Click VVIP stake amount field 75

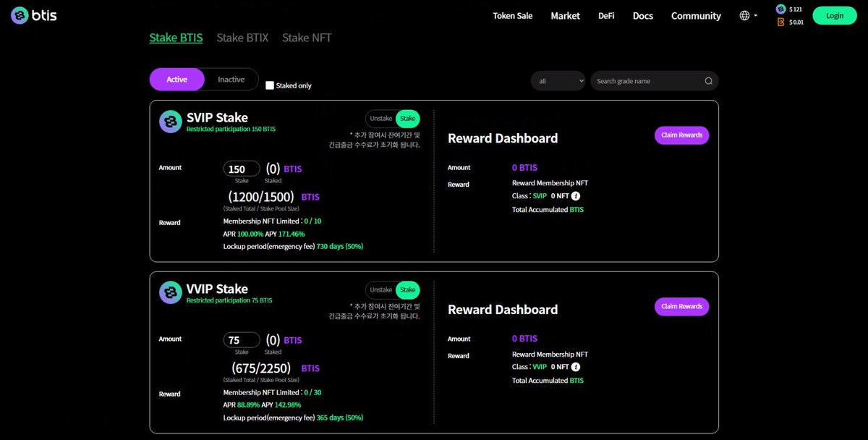242,339
